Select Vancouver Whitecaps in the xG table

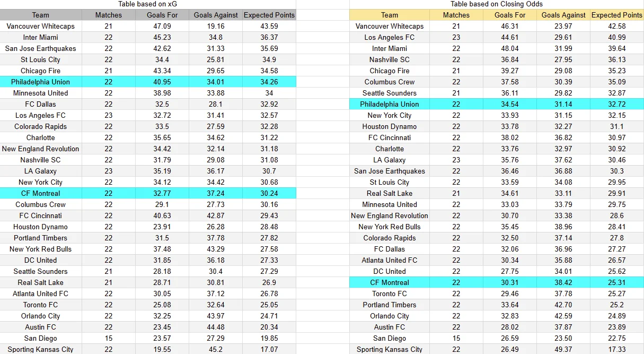[41, 26]
